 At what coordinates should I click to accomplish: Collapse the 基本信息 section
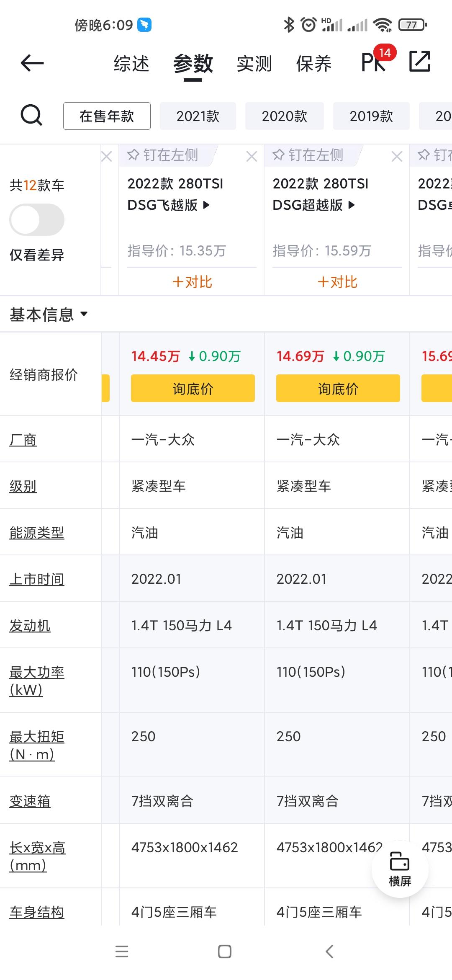[49, 315]
